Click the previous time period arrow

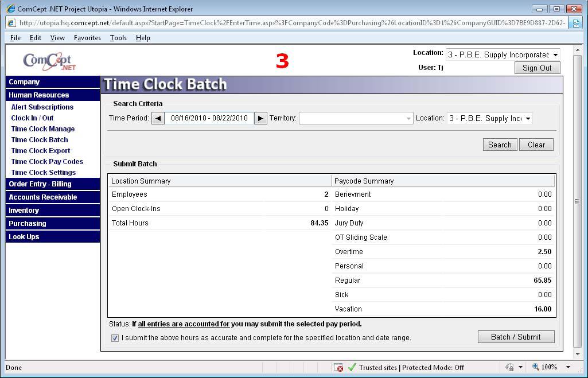158,118
